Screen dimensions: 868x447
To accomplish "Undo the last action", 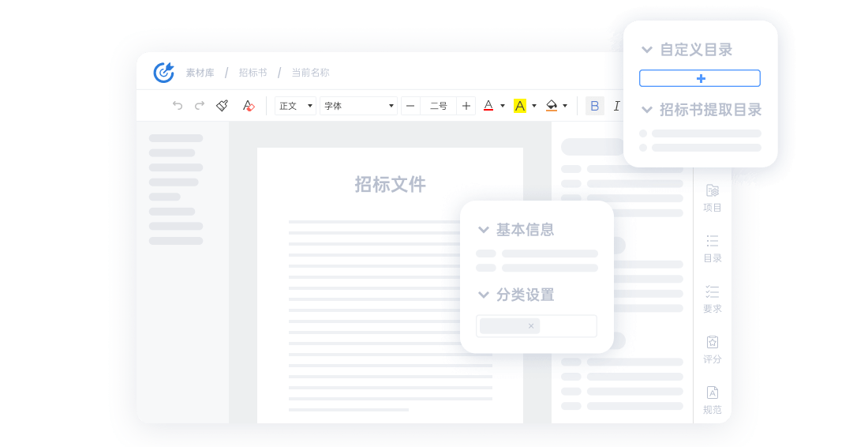I will [177, 105].
